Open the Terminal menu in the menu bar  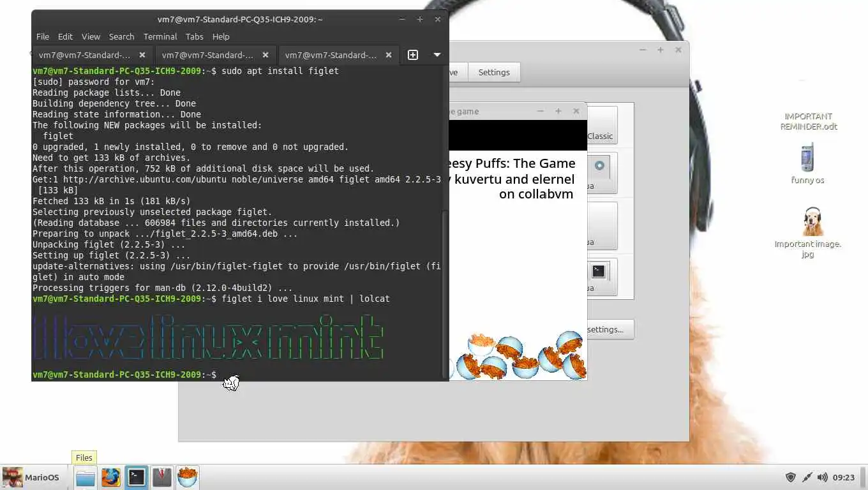160,36
